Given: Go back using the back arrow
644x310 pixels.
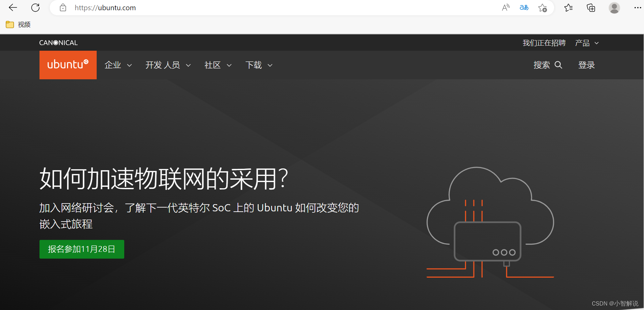Looking at the screenshot, I should [x=13, y=7].
